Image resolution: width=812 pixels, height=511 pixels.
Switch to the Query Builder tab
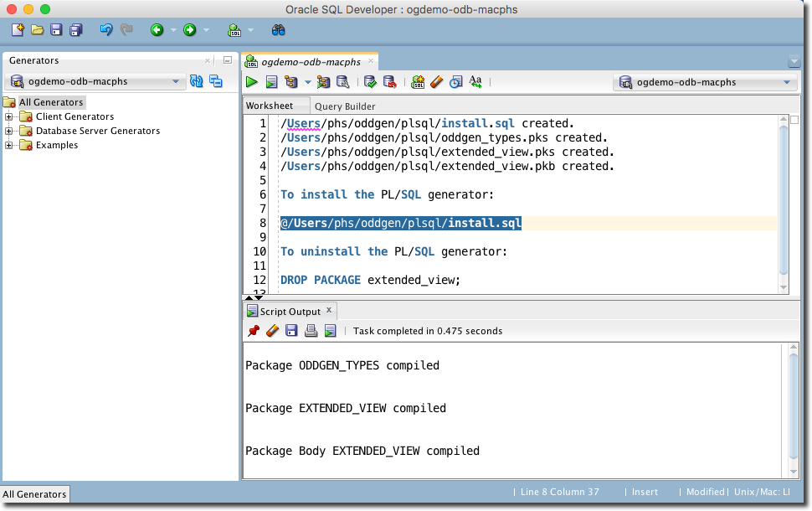pyautogui.click(x=345, y=106)
